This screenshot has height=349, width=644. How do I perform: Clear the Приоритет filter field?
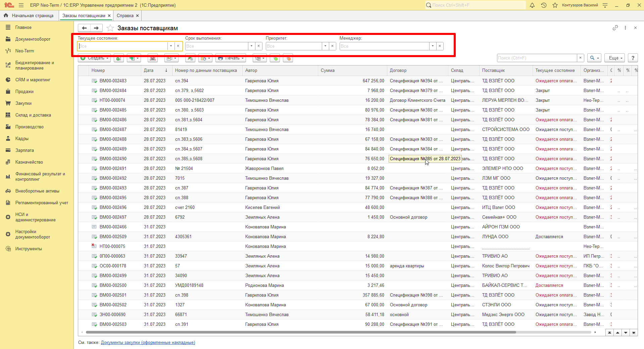coord(332,46)
